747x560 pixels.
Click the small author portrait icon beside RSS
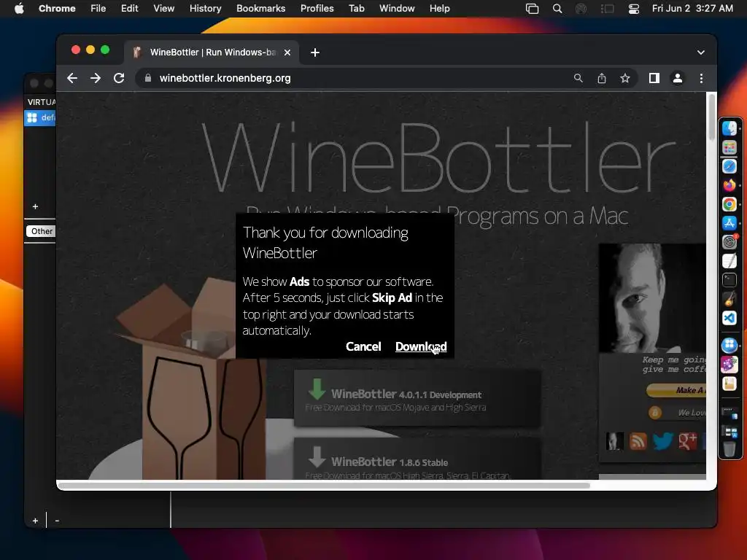click(614, 441)
